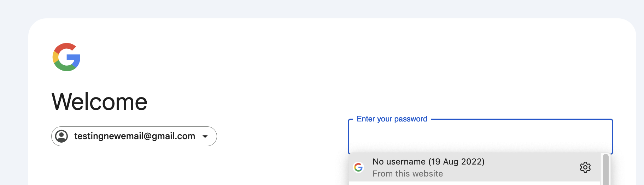This screenshot has height=185, width=644.
Task: Click the Welcome heading text
Action: [99, 102]
